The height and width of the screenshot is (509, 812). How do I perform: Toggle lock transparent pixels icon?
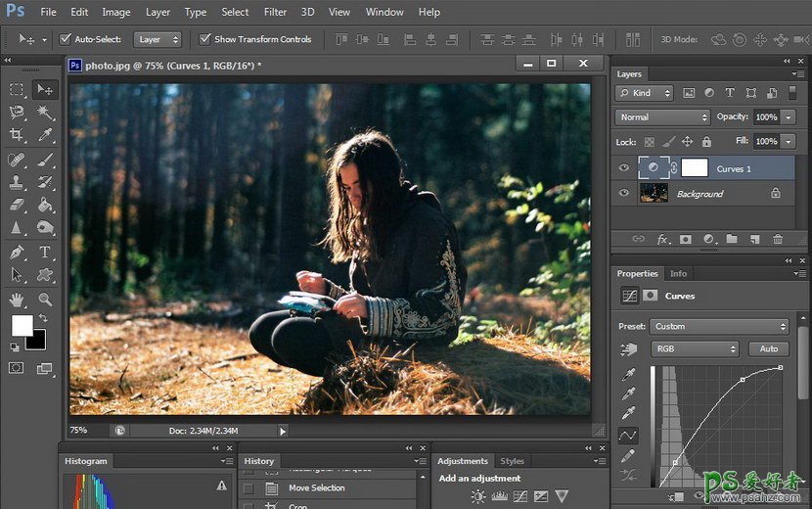[649, 142]
